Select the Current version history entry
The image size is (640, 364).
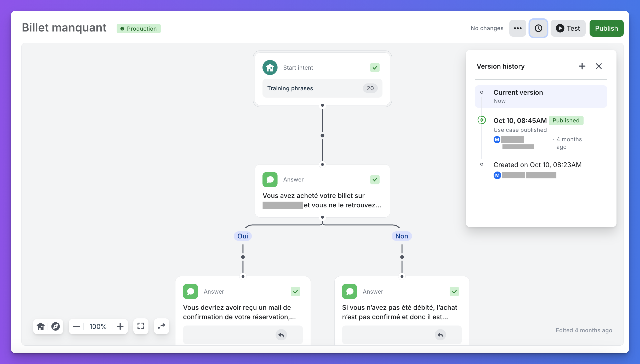541,97
